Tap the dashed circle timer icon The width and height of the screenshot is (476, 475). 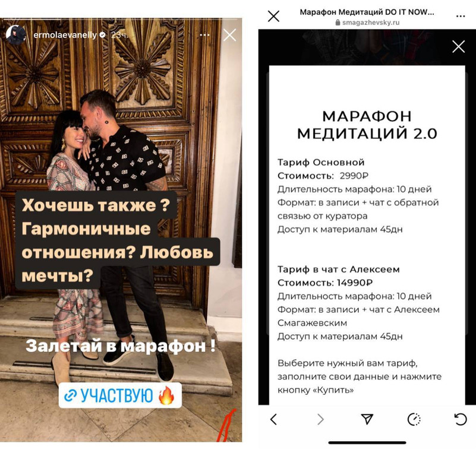click(x=414, y=420)
